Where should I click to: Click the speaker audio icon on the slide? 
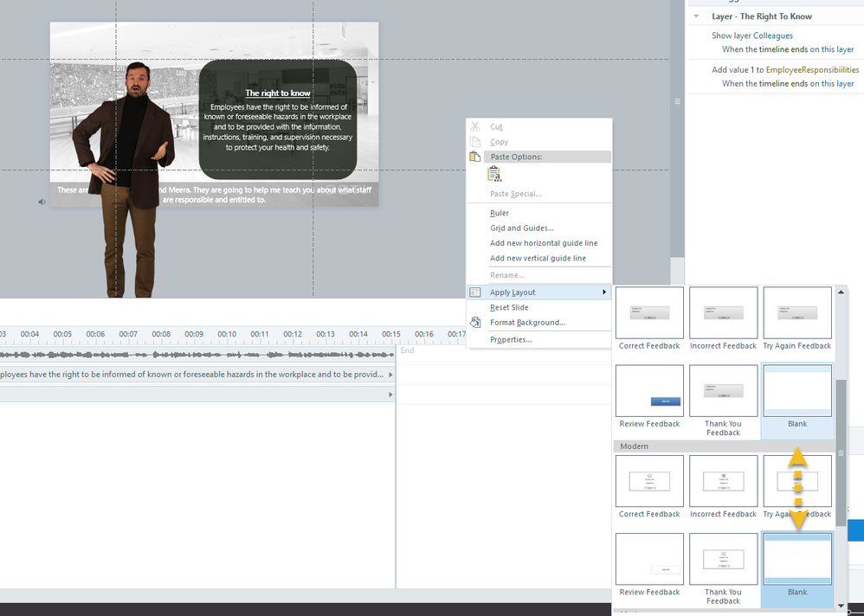(x=42, y=202)
